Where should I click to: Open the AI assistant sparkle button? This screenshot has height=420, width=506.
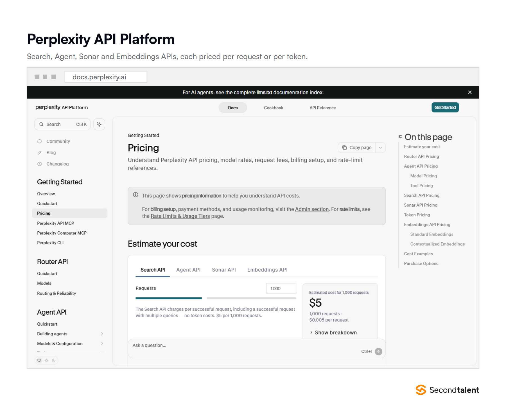click(x=99, y=124)
